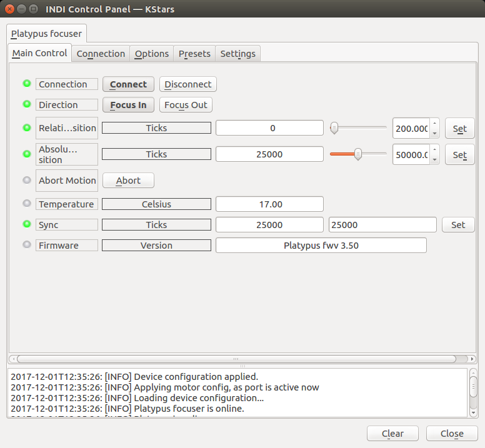Image resolution: width=485 pixels, height=448 pixels.
Task: Click the Sync green status light
Action: pyautogui.click(x=27, y=224)
